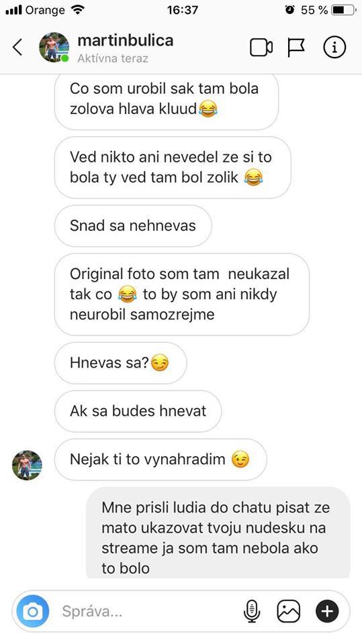This screenshot has width=362, height=644.
Task: Tap the back arrow in the header
Action: click(x=17, y=48)
